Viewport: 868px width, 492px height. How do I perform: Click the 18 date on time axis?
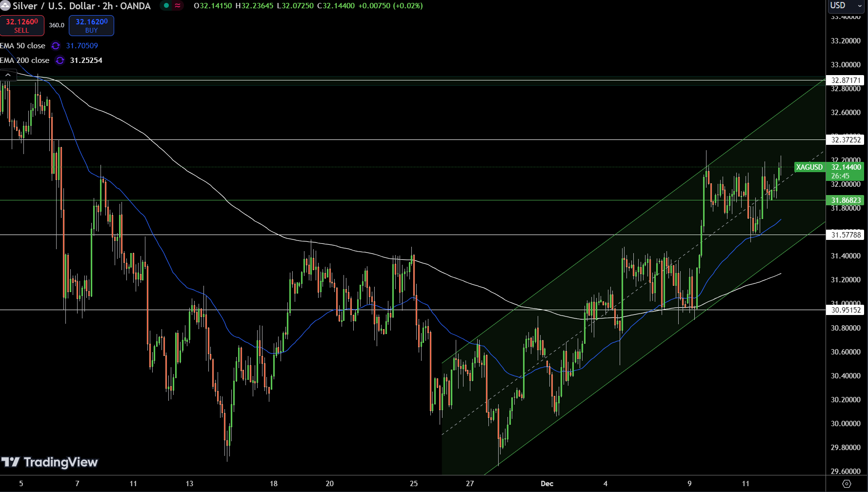274,484
